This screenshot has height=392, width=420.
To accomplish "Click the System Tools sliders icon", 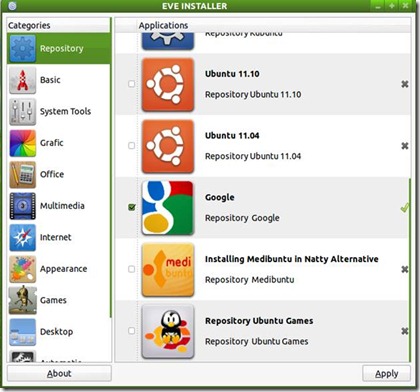I will 23,112.
